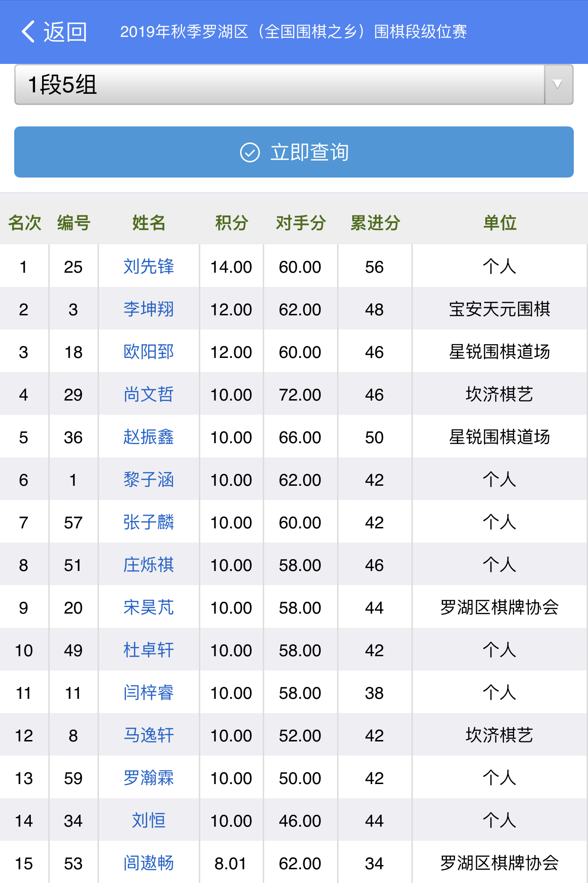Open 赵振鑫 player link
Screen dimensions: 588x883
pos(149,437)
